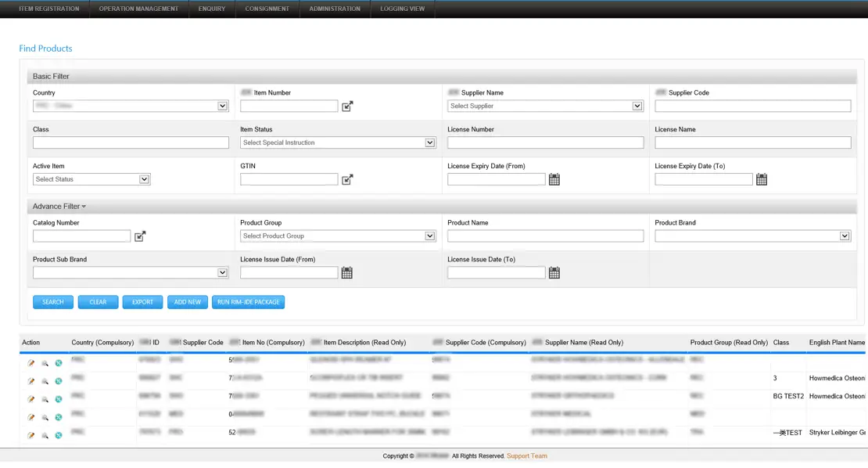Click the lookup icon next to the GTIN field
This screenshot has width=868, height=468.
pyautogui.click(x=347, y=180)
